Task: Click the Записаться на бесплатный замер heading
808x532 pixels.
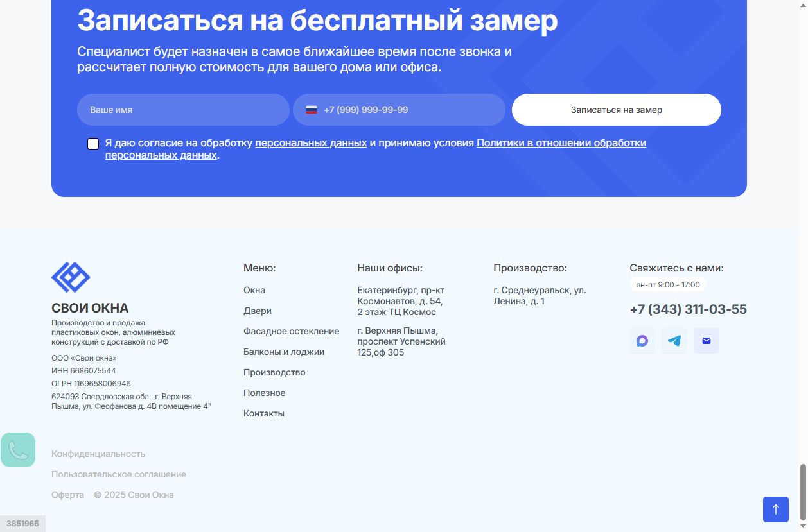Action: tap(317, 21)
